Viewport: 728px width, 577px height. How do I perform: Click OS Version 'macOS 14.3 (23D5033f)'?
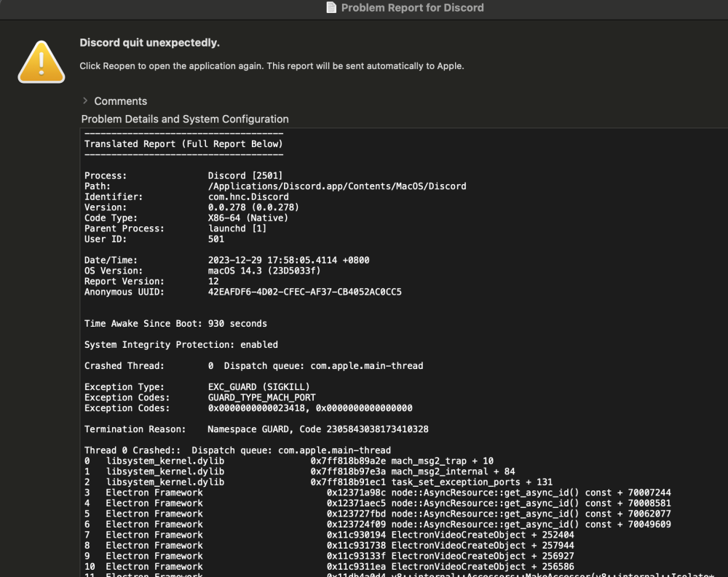264,271
